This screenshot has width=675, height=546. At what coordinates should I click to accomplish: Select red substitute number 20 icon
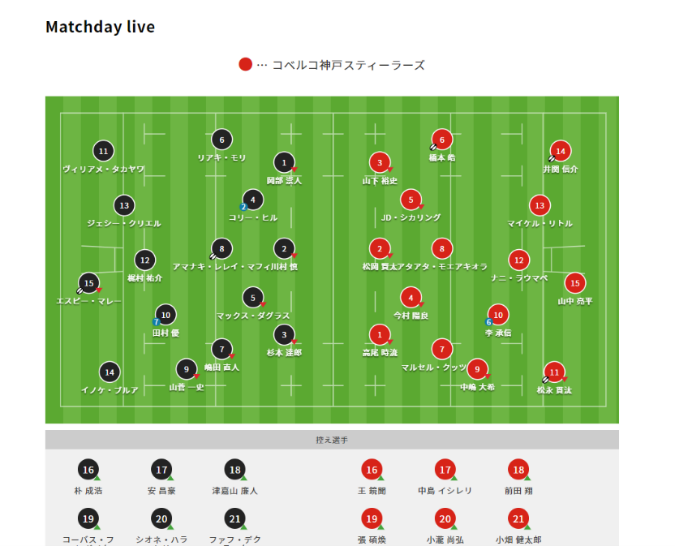(445, 519)
